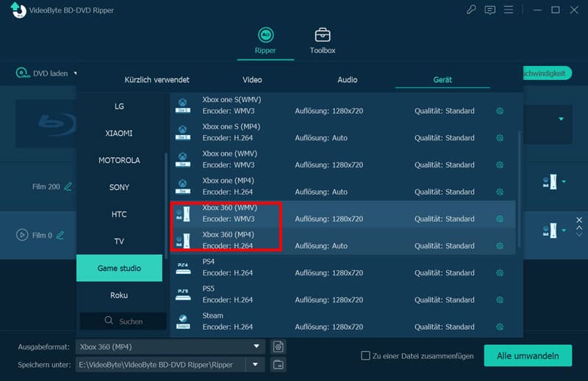Open settings gear for Xbox 360 (MP4)
Image resolution: width=588 pixels, height=381 pixels.
coord(500,246)
